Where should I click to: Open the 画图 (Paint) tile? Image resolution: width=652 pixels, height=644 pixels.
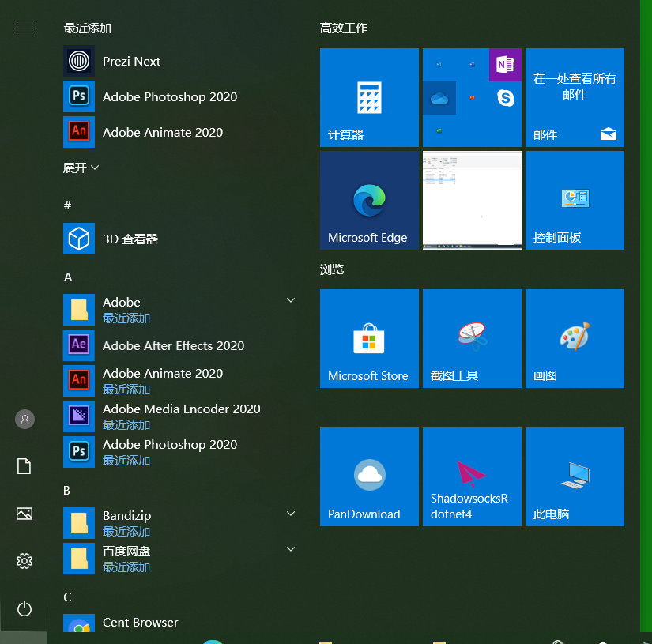574,338
